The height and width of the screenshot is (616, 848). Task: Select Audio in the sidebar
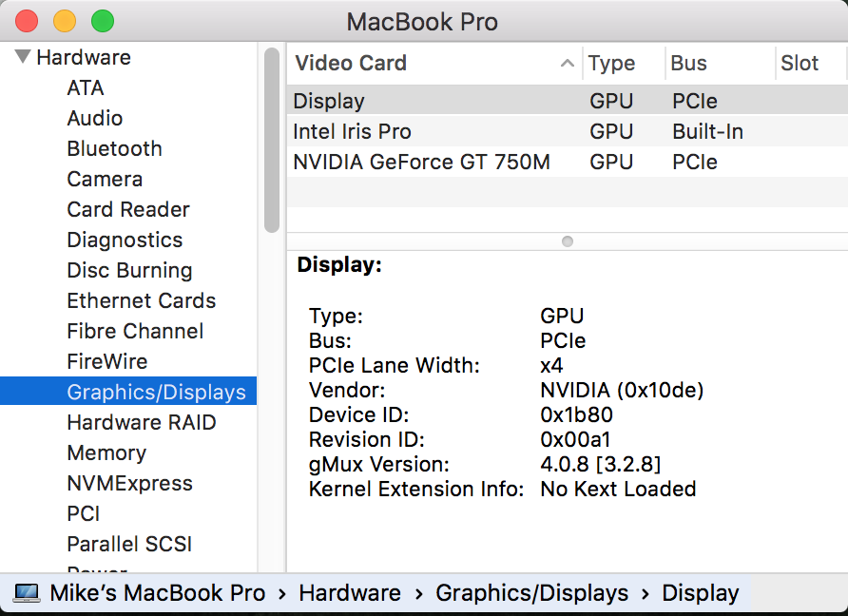[x=95, y=118]
